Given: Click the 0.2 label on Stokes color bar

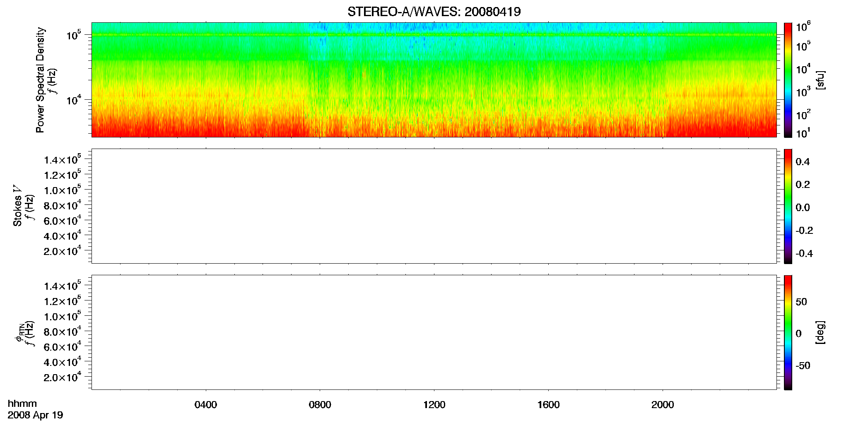Looking at the screenshot, I should 803,185.
